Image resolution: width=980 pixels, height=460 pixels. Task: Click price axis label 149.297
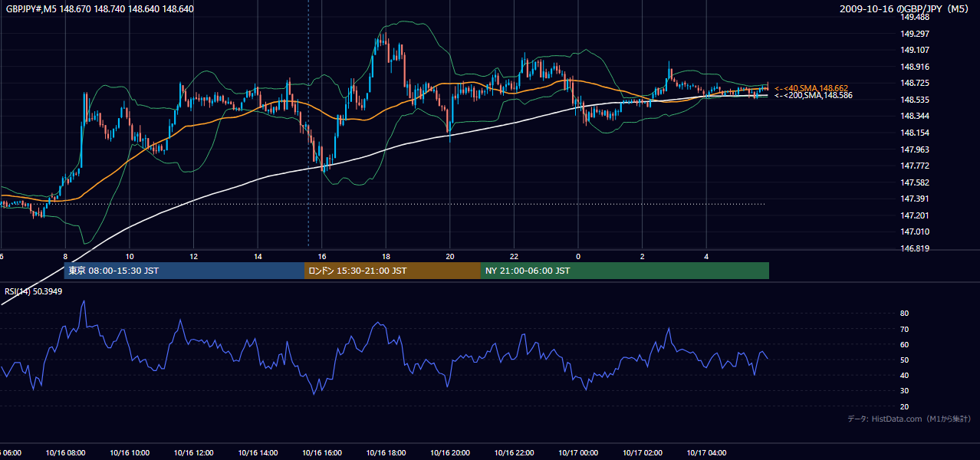(x=915, y=34)
